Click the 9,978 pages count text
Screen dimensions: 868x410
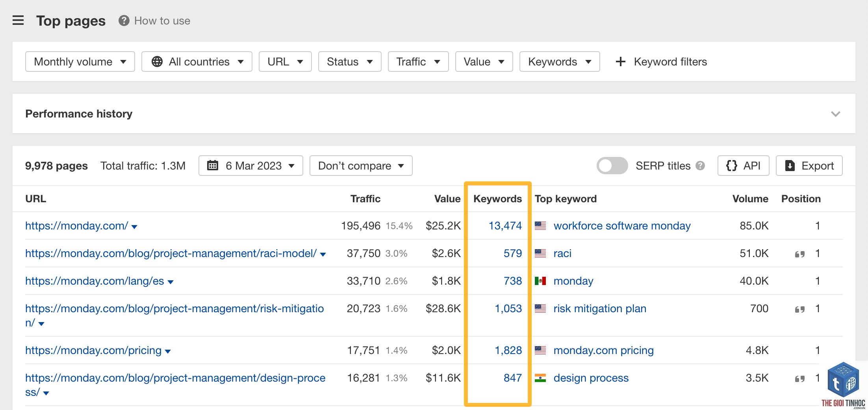pos(56,166)
